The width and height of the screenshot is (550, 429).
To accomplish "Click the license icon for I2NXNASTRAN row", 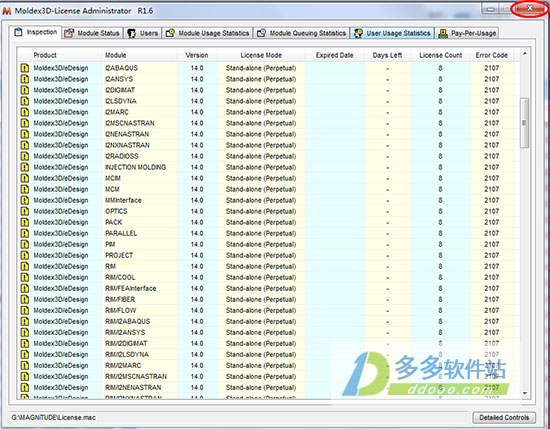I will [24, 145].
